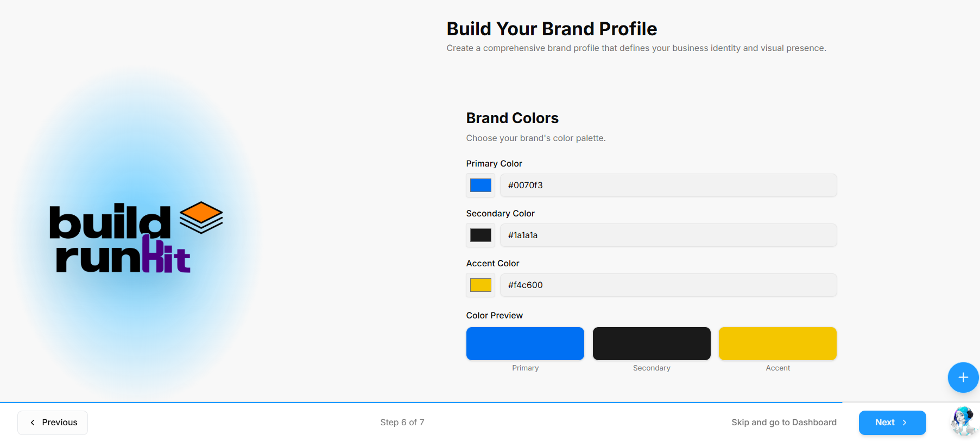This screenshot has width=980, height=441.
Task: Click the orange stacked-layers logo icon
Action: (x=201, y=218)
